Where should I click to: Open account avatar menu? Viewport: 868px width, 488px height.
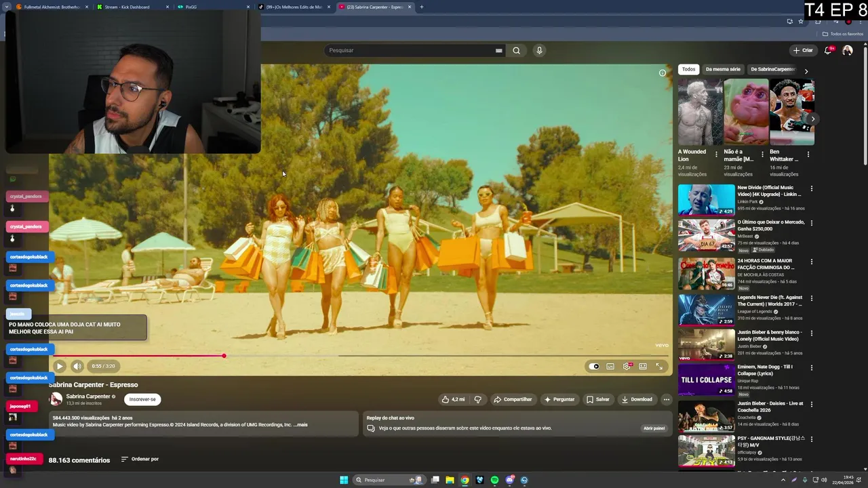click(847, 50)
